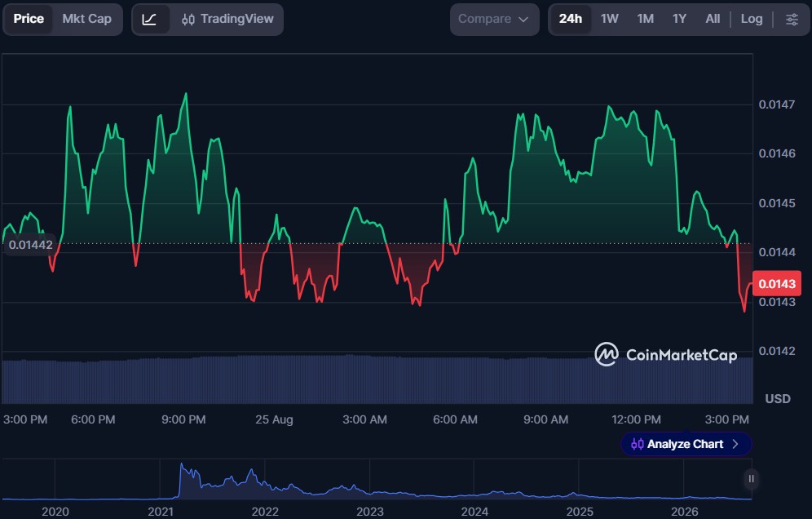This screenshot has width=812, height=519.
Task: Select the 1W time range
Action: 610,20
